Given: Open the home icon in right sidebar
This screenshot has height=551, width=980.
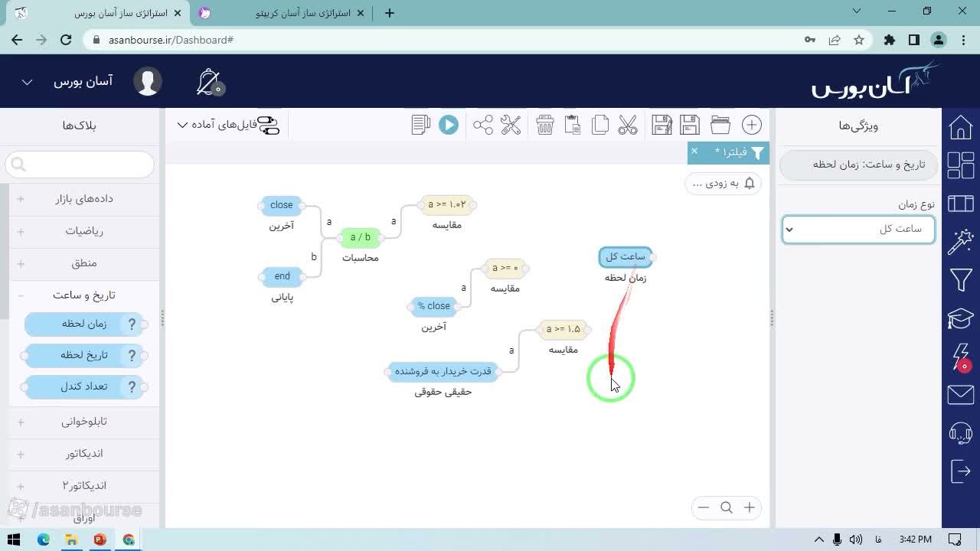Looking at the screenshot, I should pos(961,127).
